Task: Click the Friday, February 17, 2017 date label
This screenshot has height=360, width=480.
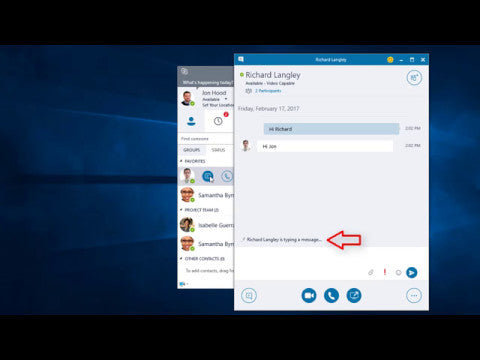Action: click(268, 109)
